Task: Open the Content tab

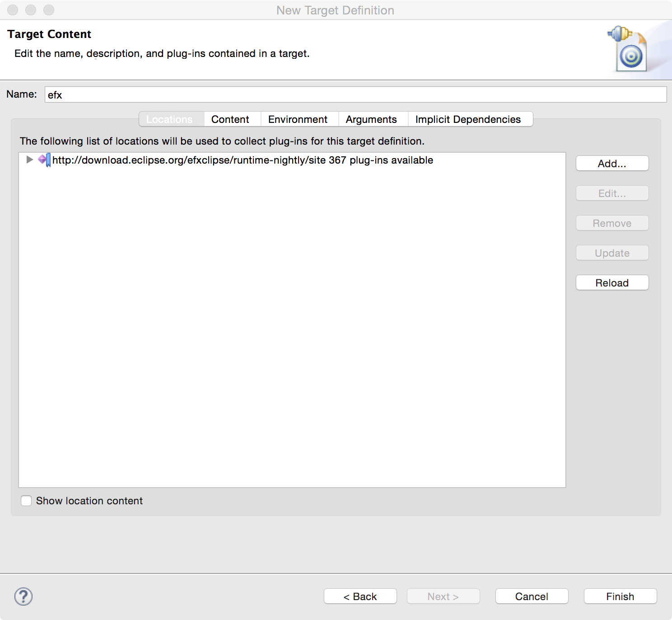Action: [230, 119]
